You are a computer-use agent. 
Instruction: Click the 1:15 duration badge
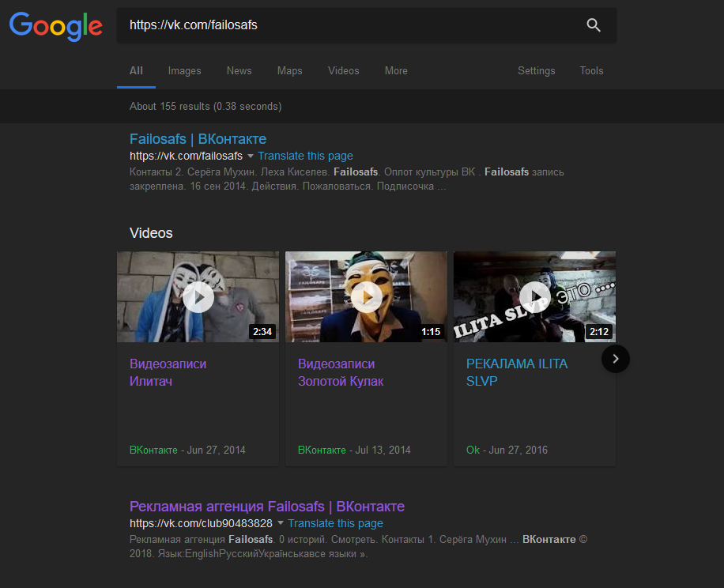click(x=431, y=331)
